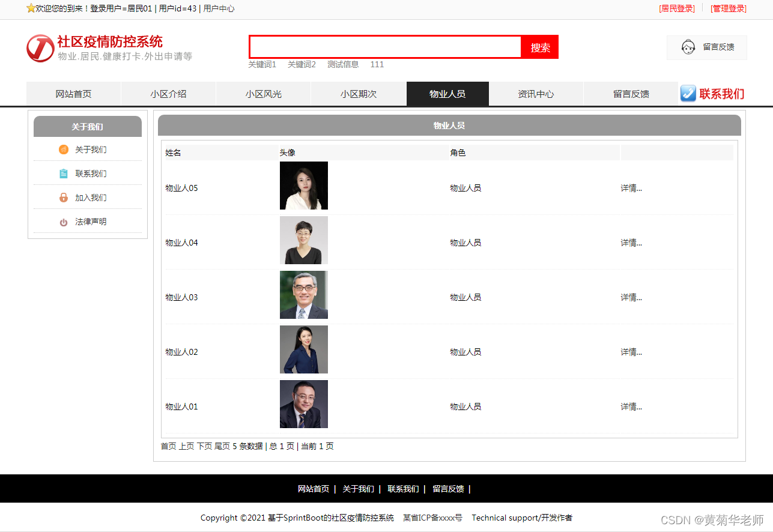Screen dimensions: 773x532
Task: Click the 角色 column header
Action: (x=458, y=153)
